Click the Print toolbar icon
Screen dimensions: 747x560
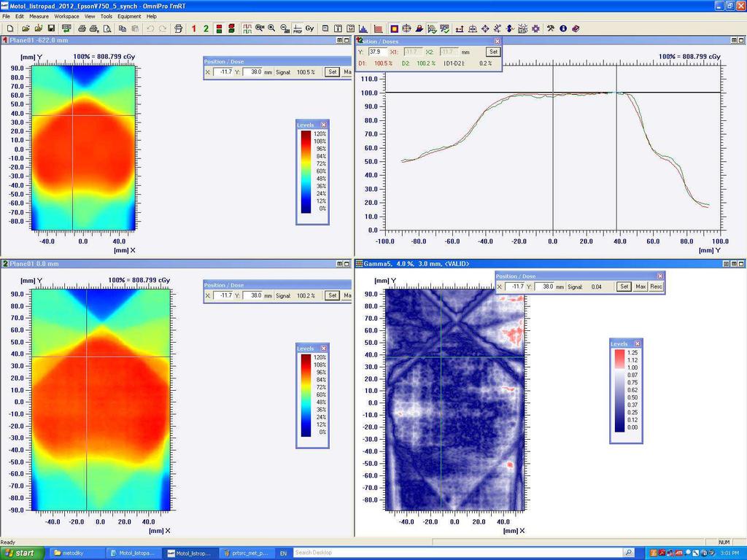point(82,28)
